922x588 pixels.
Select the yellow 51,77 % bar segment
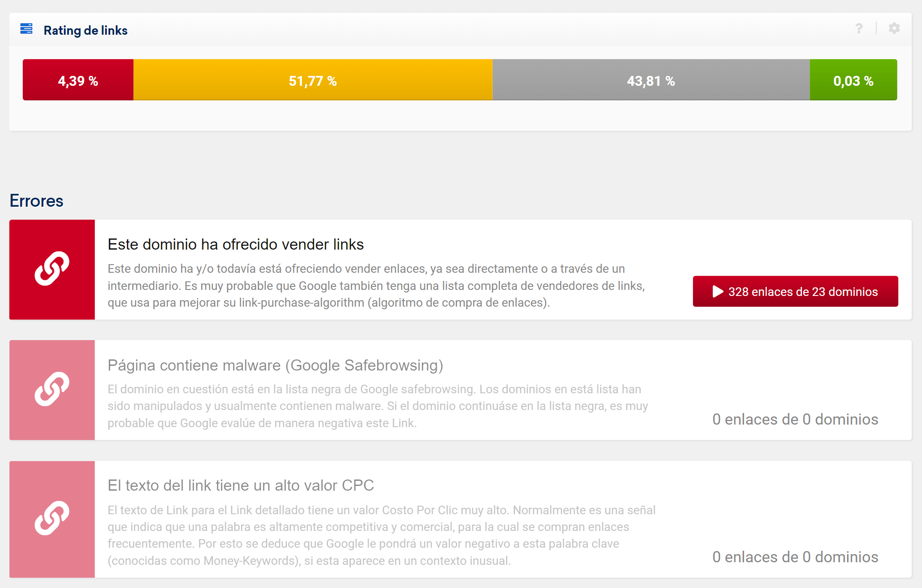[x=313, y=80]
